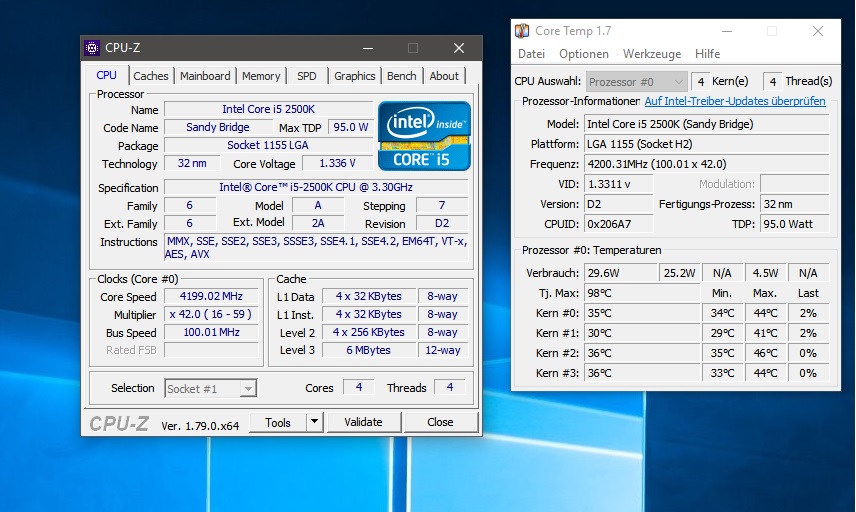Screen dimensions: 856x512
Task: Click the Code Name value Sandy Bridge
Action: (x=218, y=127)
